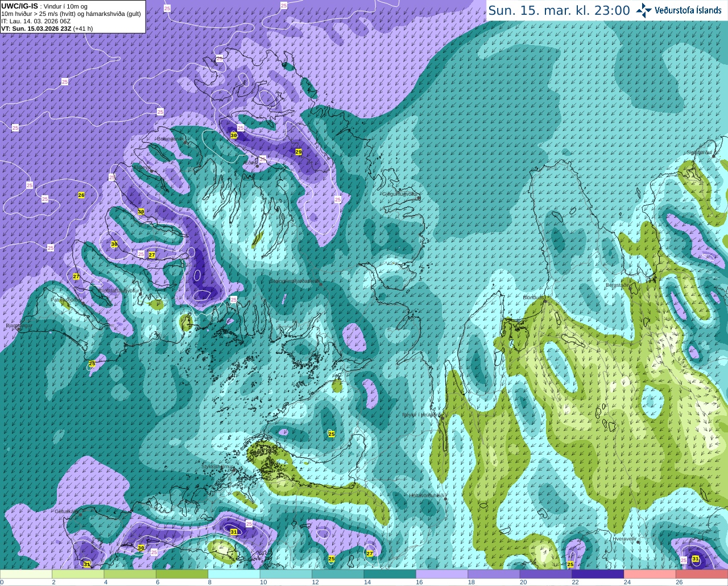The image size is (728, 586).
Task: Select the 2–4 m/s light green legend swatch
Action: coord(78,575)
